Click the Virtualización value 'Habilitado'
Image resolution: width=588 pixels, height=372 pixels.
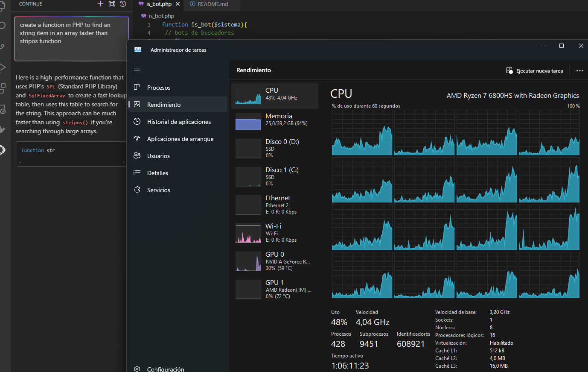501,343
